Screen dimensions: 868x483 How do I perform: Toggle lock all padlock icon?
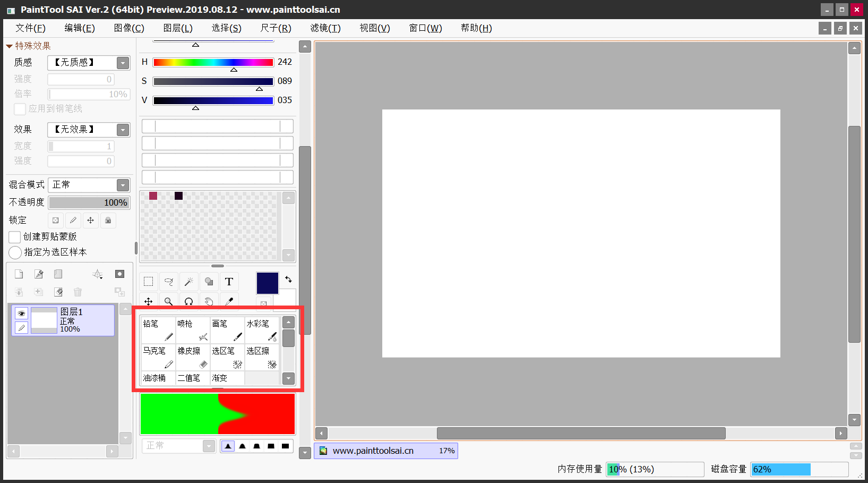108,220
